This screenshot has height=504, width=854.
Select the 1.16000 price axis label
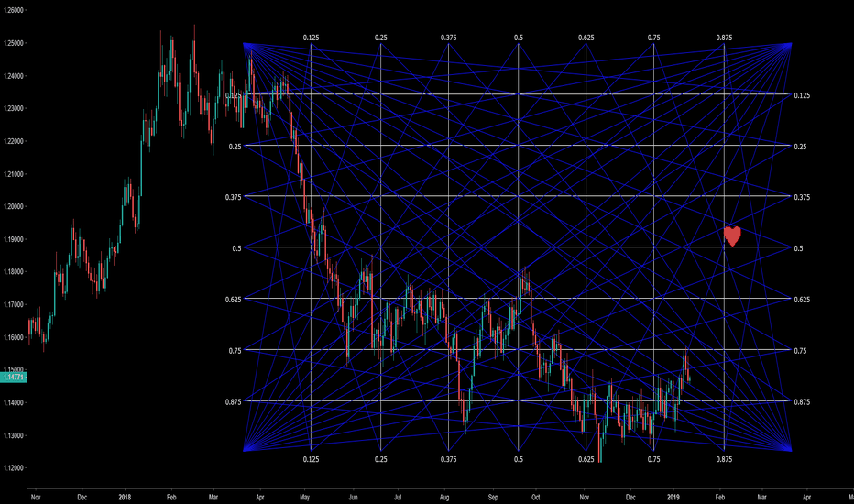pos(13,337)
